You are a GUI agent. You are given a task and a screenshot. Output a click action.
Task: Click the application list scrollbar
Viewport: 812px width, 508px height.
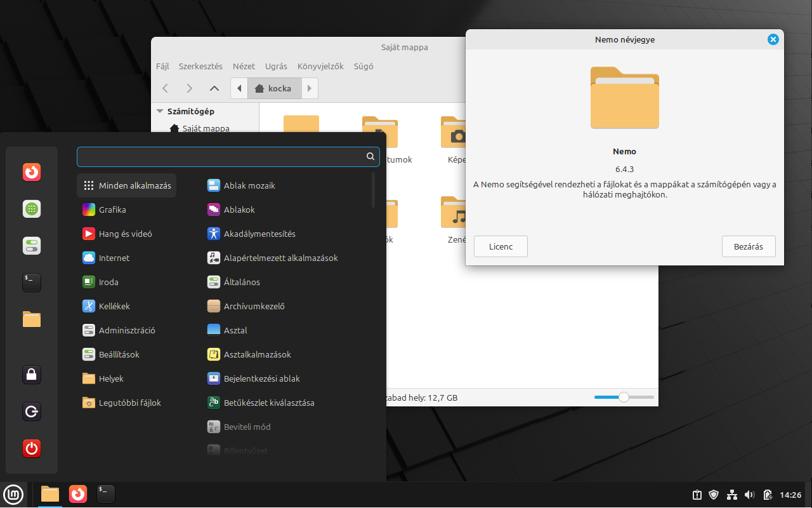pyautogui.click(x=374, y=189)
